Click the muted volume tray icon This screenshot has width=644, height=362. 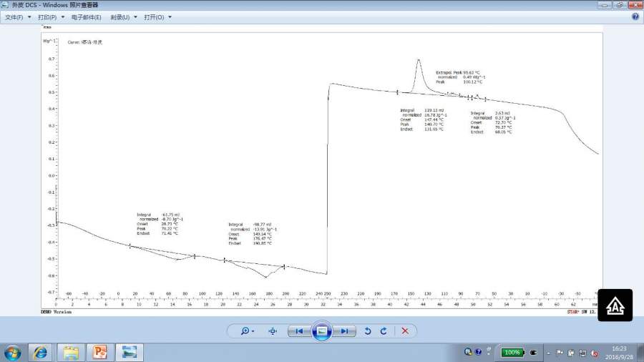[595, 353]
